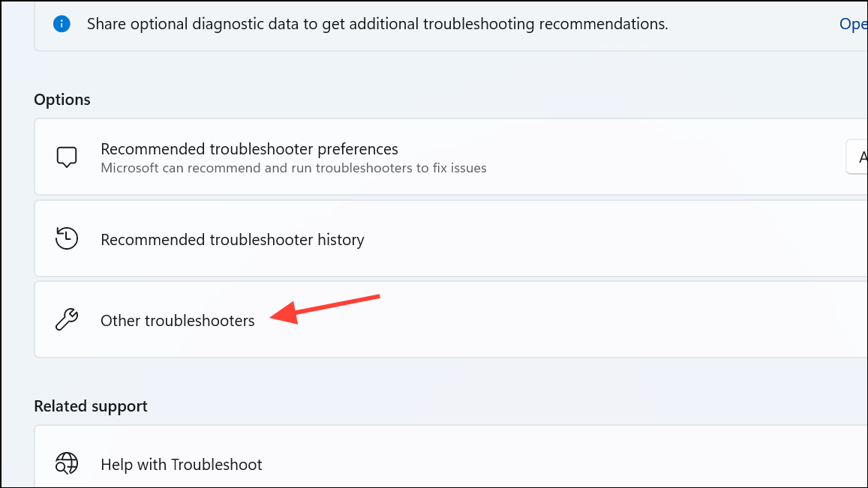Screen dimensions: 868x488
Task: Open the Other troubleshooters label
Action: pyautogui.click(x=177, y=320)
